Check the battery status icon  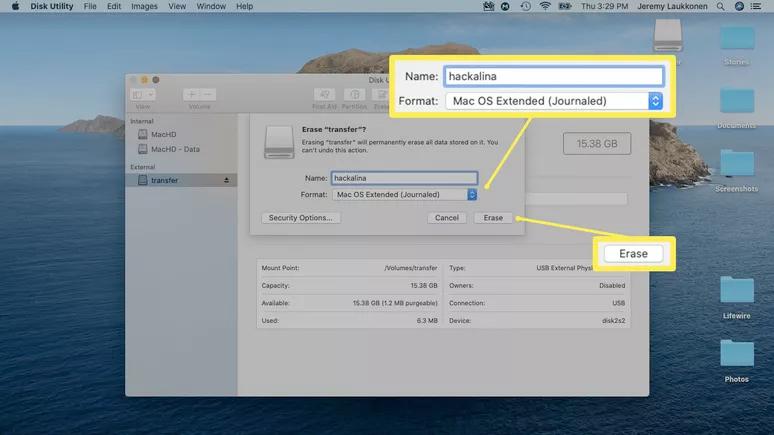pyautogui.click(x=565, y=6)
